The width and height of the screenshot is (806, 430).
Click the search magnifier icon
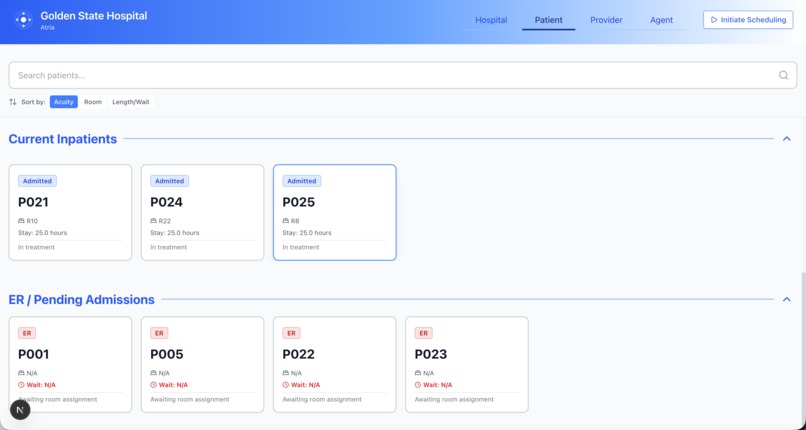coord(783,76)
